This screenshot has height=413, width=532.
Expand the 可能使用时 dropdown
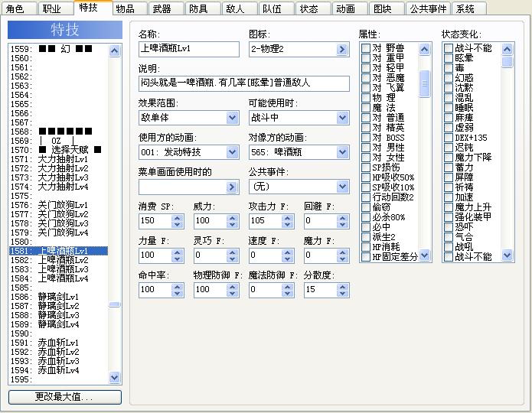pos(342,118)
